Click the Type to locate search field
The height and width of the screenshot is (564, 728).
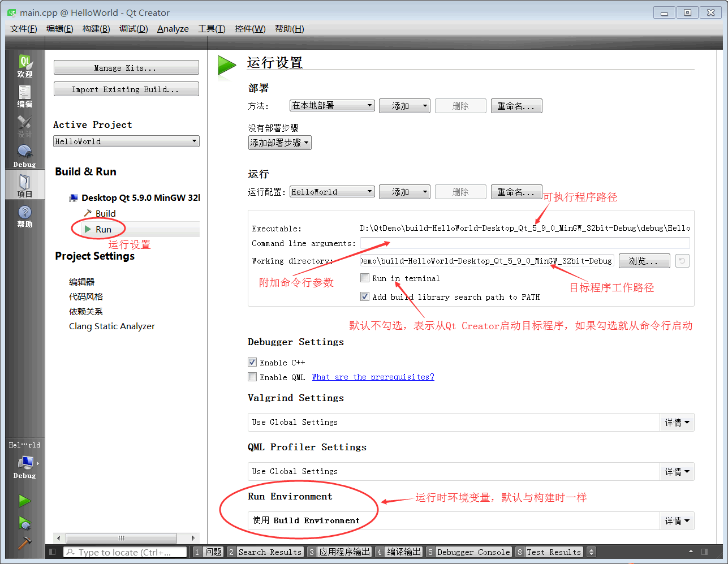[125, 552]
